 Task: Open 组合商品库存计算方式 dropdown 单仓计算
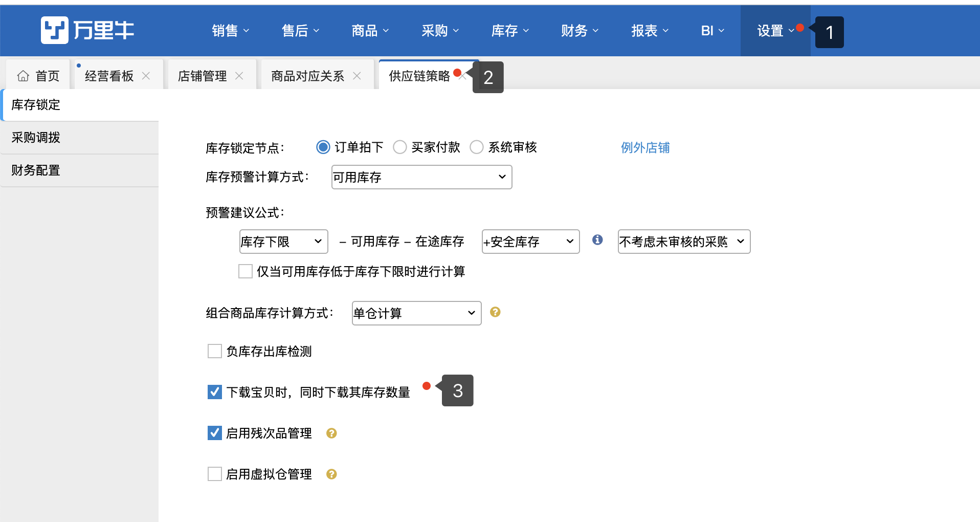tap(417, 313)
